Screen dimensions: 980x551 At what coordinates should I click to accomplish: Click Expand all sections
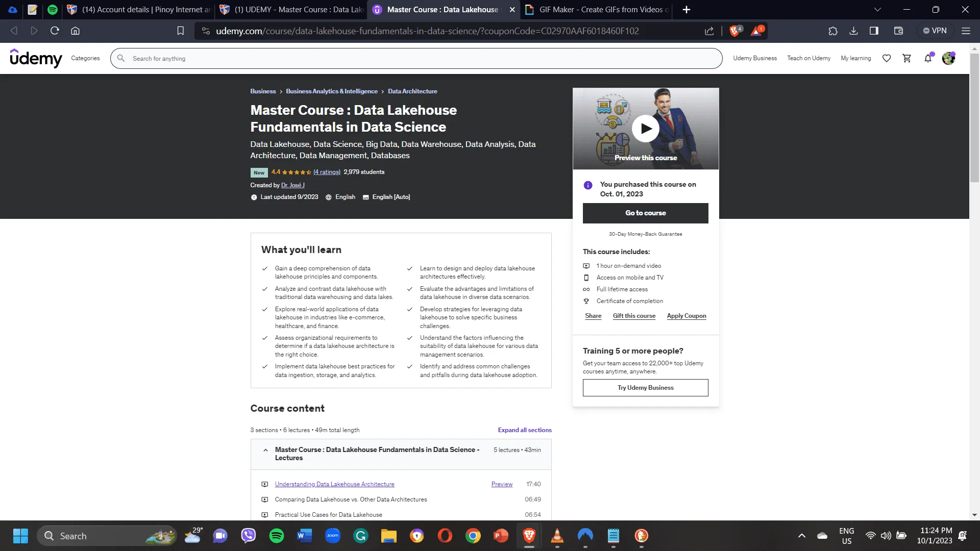coord(525,430)
